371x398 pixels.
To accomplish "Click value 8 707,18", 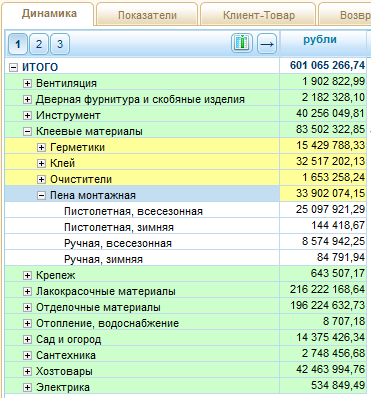I will click(x=344, y=321).
